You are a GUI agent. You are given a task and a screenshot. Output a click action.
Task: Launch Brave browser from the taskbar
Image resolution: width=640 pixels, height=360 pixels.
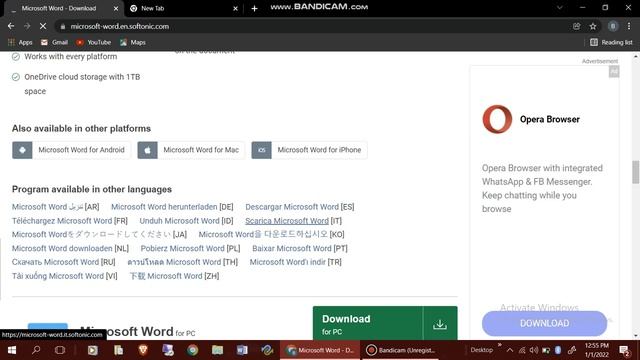(x=143, y=350)
